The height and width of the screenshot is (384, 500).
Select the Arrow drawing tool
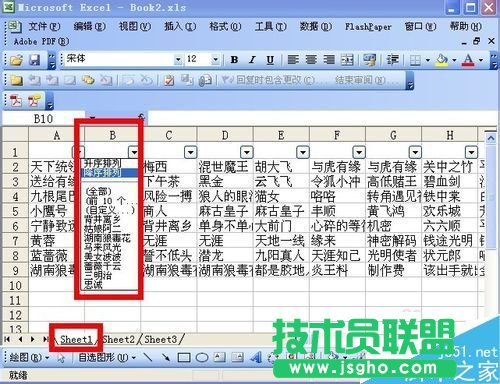(166, 358)
